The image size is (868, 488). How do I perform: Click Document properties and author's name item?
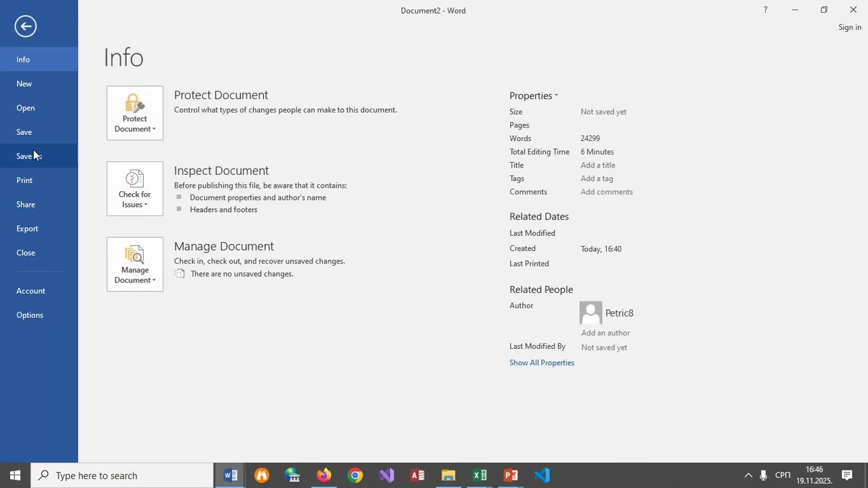click(258, 197)
